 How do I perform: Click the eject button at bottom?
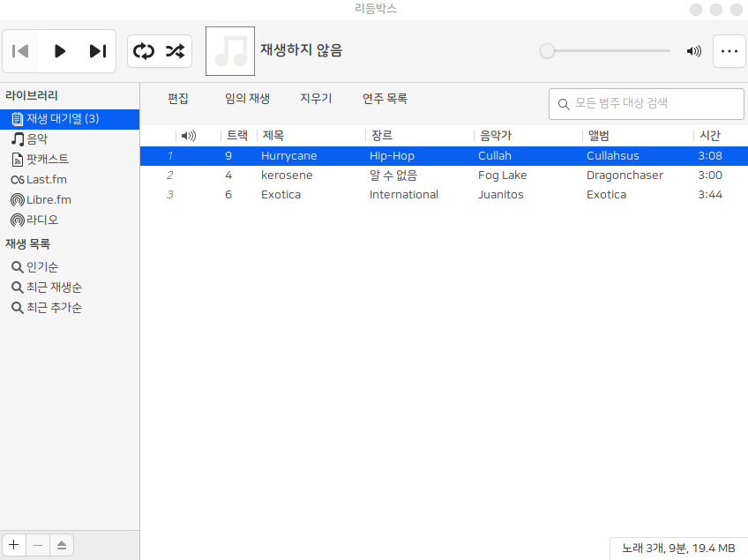click(x=62, y=545)
